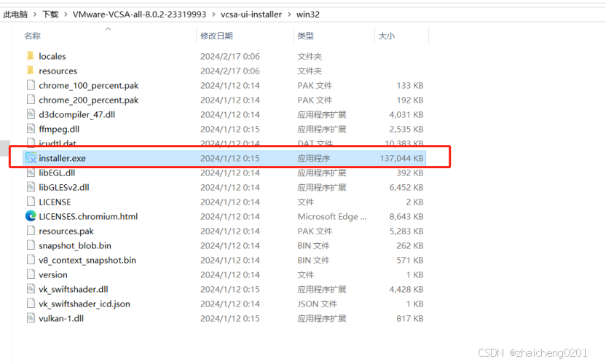Select vk_swiftshader_icd.json file name
The width and height of the screenshot is (606, 364).
[84, 304]
